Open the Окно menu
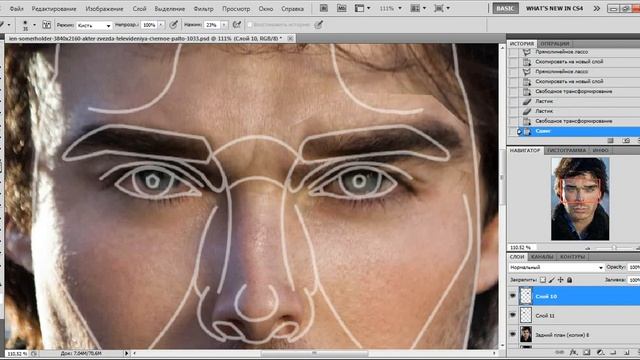Image resolution: width=640 pixels, height=360 pixels. point(266,9)
